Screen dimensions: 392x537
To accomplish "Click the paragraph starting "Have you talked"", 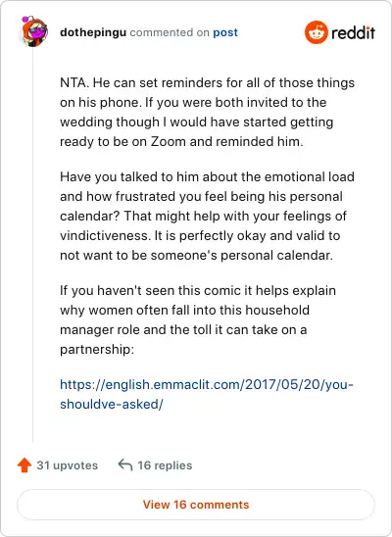I will point(207,217).
